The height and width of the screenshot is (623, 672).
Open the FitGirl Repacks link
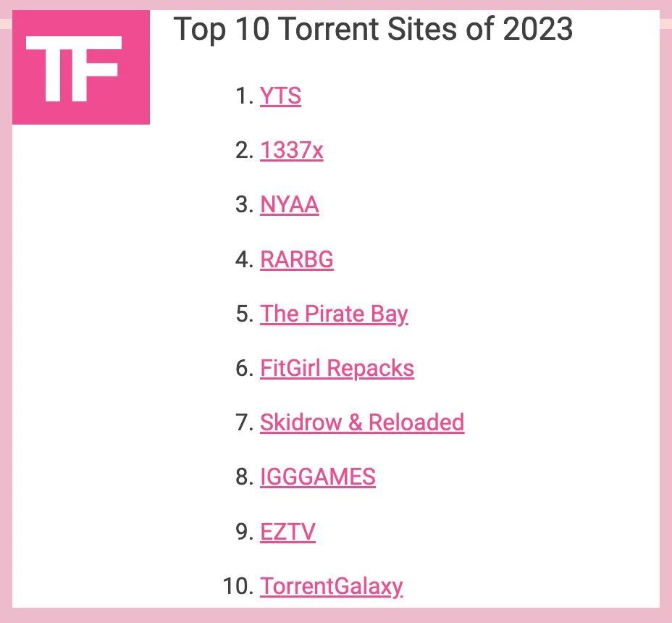click(337, 368)
